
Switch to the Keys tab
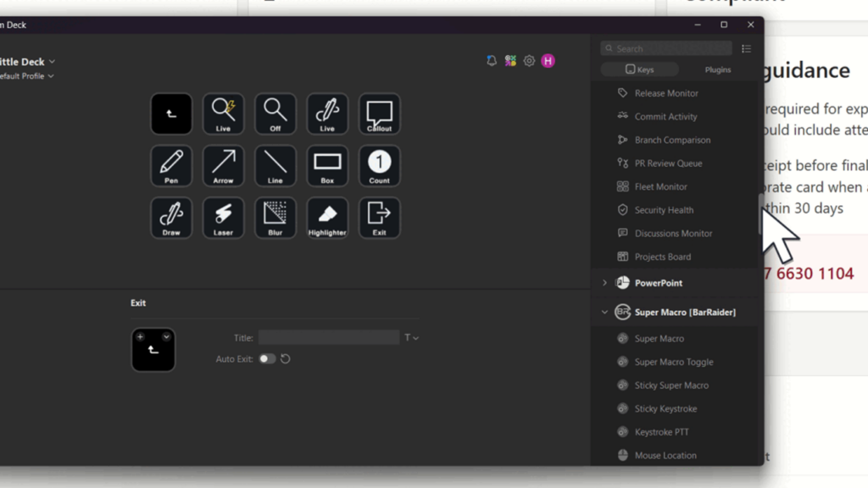coord(640,69)
